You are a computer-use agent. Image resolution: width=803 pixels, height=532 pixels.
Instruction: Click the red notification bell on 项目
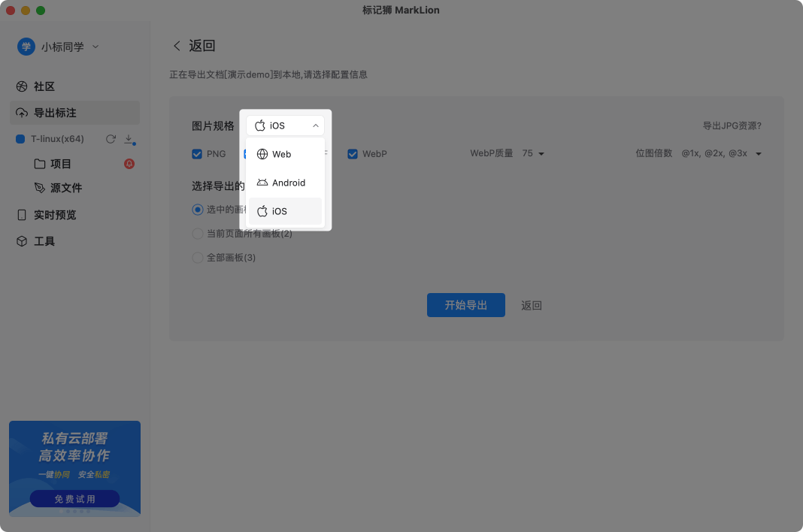(x=129, y=164)
